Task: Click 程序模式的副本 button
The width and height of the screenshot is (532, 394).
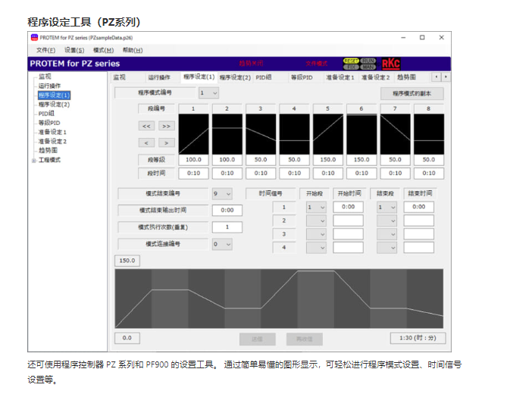Action: click(x=412, y=94)
